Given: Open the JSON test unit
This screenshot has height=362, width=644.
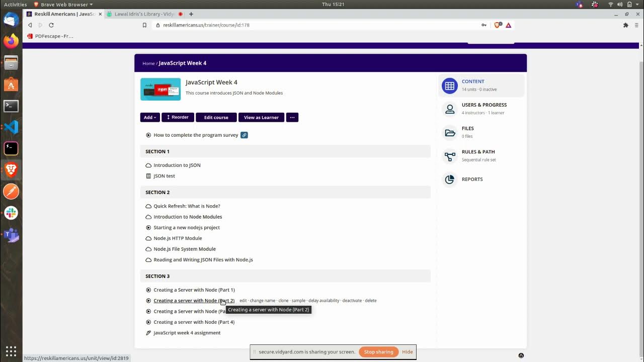Looking at the screenshot, I should pos(164,176).
